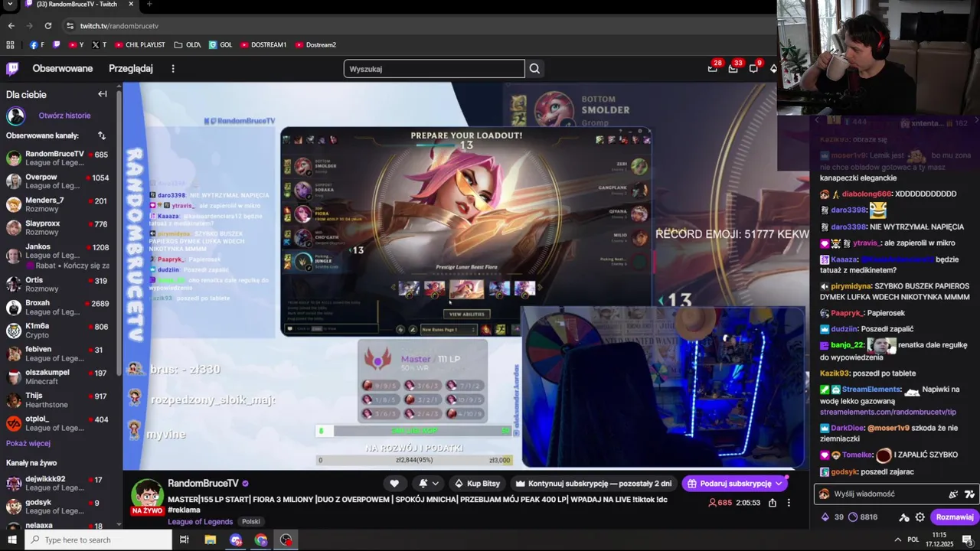Screen dimensions: 980x551
Task: Click the party popper icon in chat box
Action: pos(953,494)
